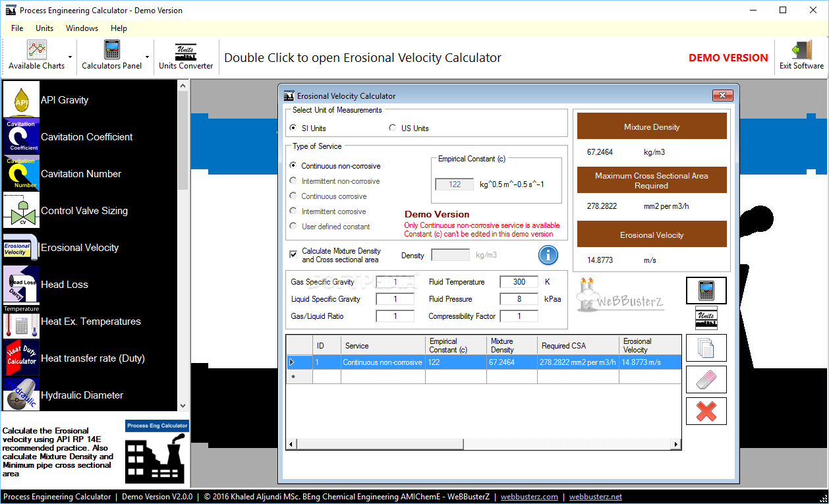Delete entry with the red X icon
The height and width of the screenshot is (504, 829).
(706, 411)
